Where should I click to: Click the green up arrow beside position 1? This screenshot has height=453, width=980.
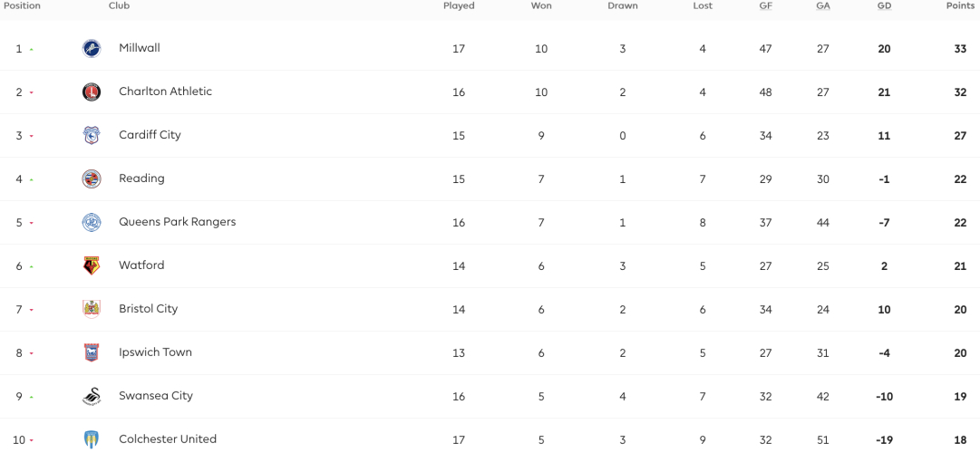[x=31, y=49]
